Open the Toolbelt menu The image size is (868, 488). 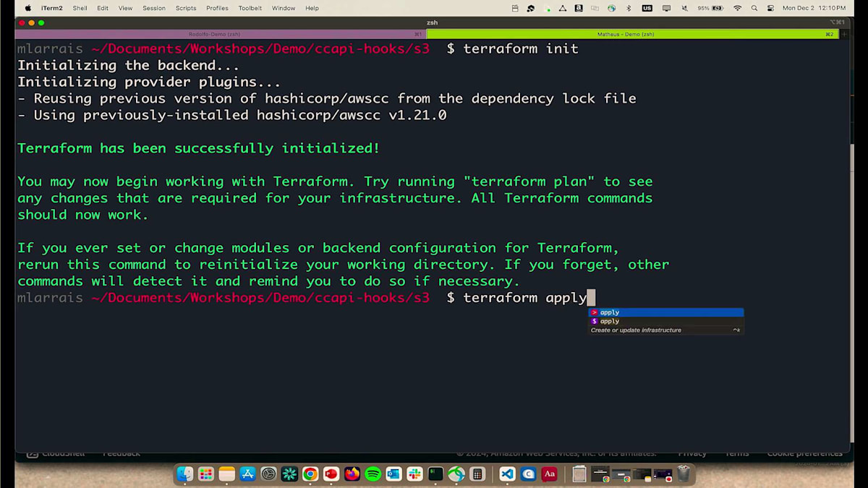click(250, 8)
